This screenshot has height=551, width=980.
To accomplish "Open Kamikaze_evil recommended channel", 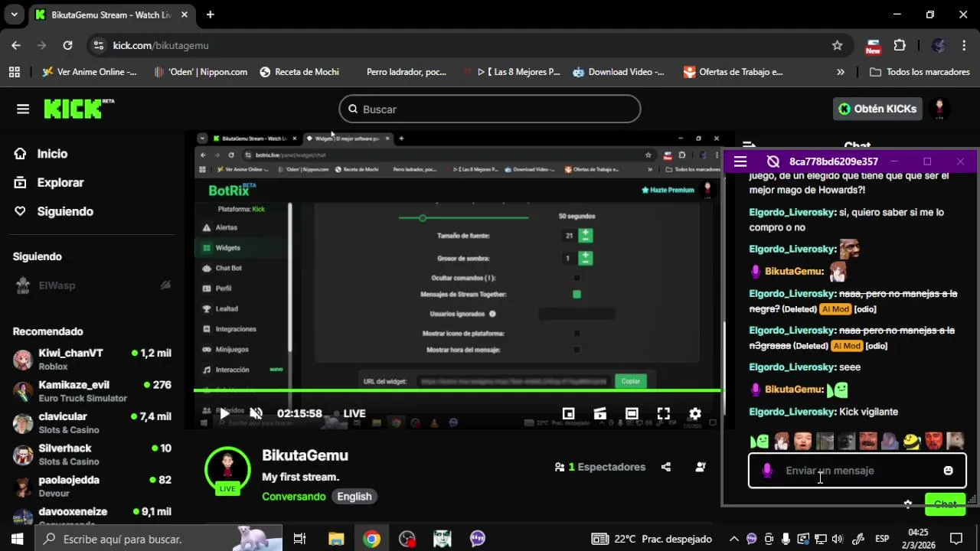I will (x=92, y=391).
